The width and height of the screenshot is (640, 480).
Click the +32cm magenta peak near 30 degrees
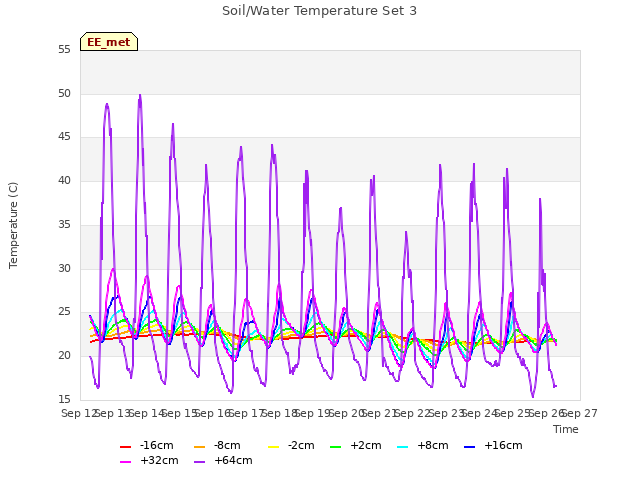coord(113,269)
